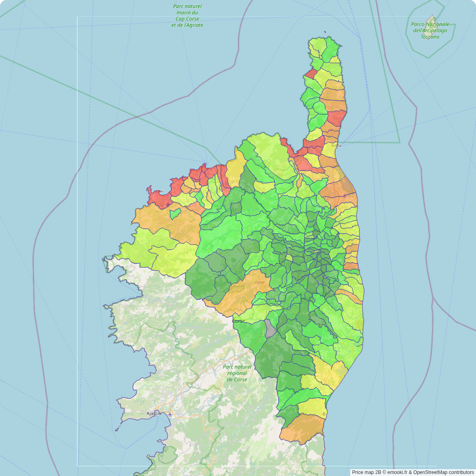Select the small green enclave inside orange commune

(x=175, y=213)
